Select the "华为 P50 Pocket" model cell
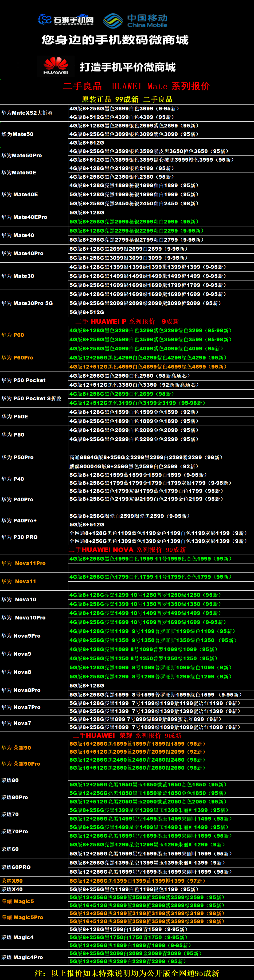The image size is (254, 980). 34,381
